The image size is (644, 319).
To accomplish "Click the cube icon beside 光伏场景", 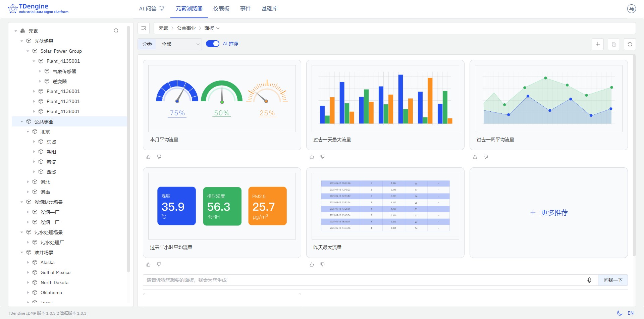I will click(29, 41).
